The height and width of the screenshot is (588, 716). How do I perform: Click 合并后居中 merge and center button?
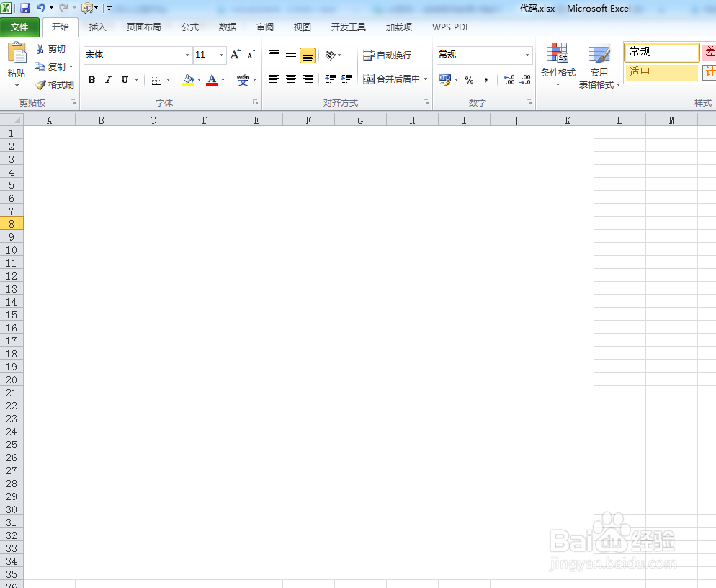pos(392,79)
